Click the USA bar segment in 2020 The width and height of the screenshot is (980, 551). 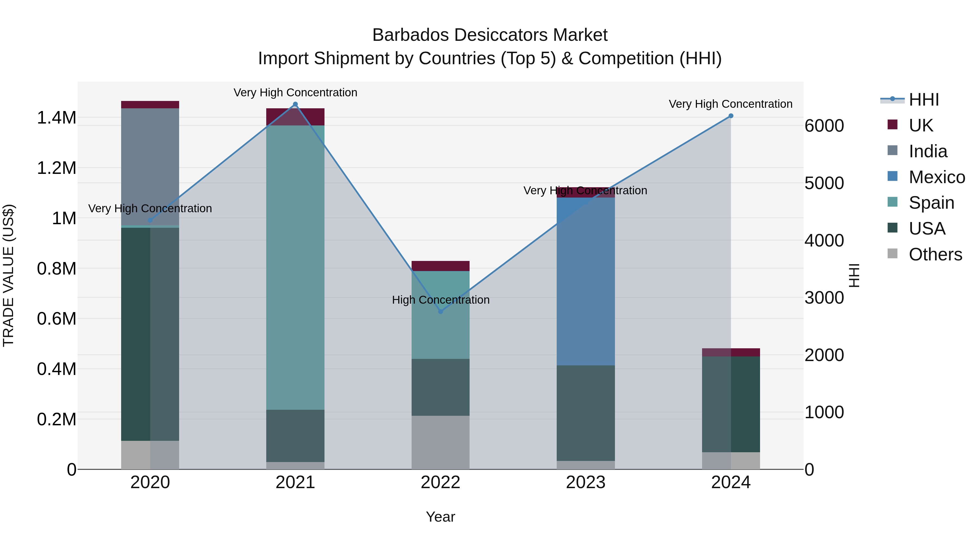coord(150,334)
